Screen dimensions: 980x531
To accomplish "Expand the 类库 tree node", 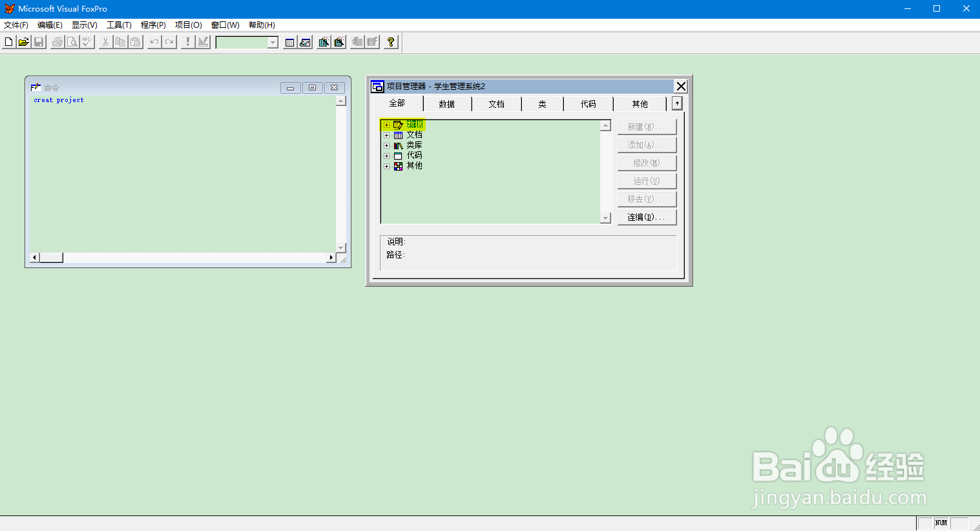I will point(386,145).
